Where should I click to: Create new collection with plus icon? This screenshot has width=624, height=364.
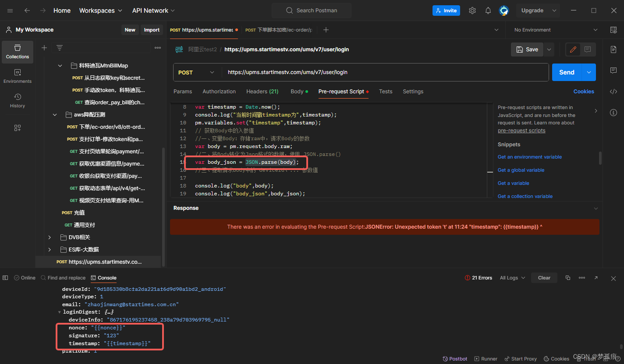click(x=44, y=48)
